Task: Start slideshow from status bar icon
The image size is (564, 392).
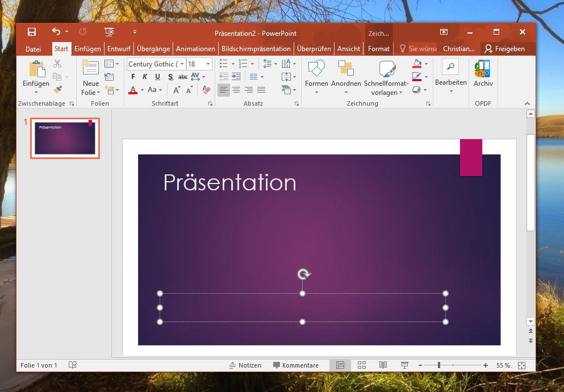Action: 405,365
